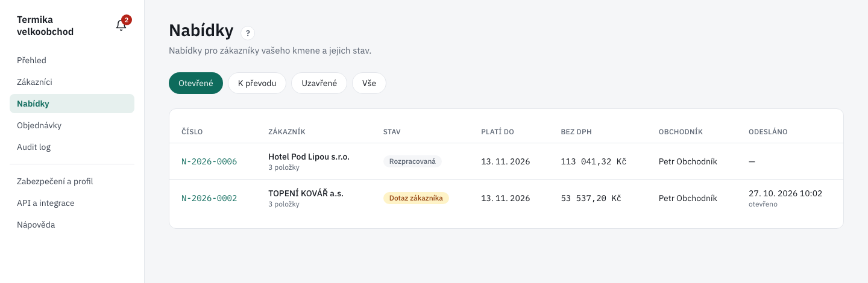Go to Přehled in the sidebar

(x=72, y=60)
